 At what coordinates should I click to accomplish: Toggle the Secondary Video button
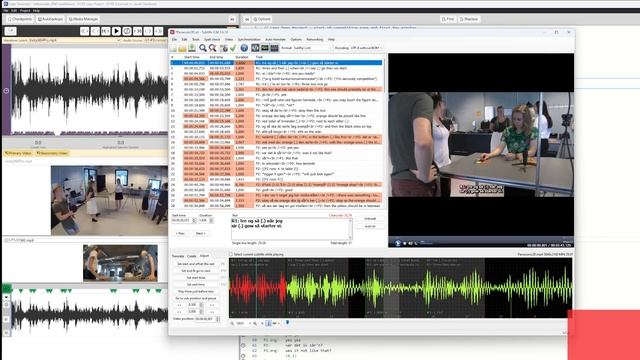tap(52, 153)
